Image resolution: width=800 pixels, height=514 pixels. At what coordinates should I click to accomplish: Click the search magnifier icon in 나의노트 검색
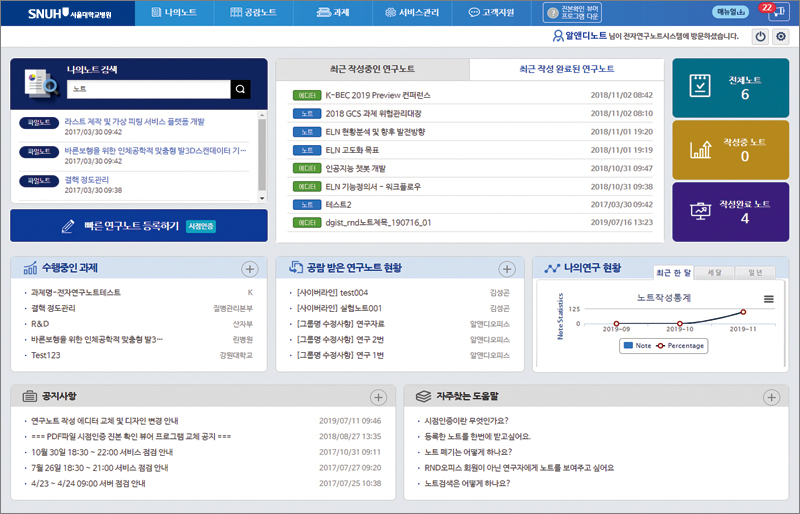[x=240, y=90]
